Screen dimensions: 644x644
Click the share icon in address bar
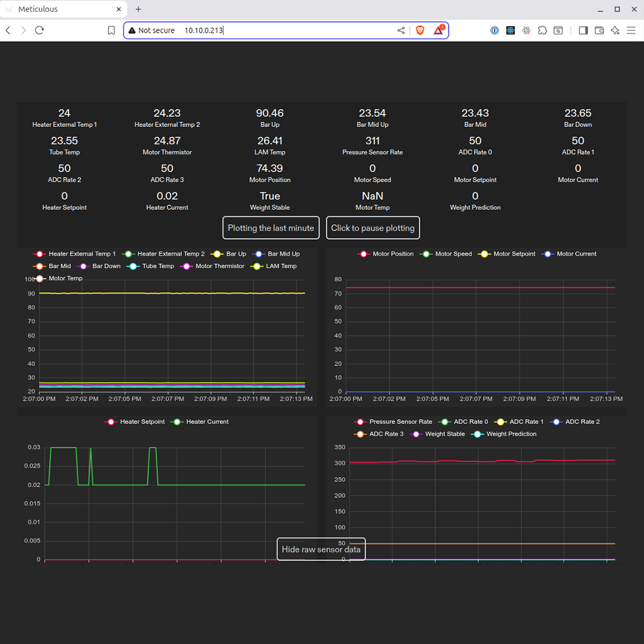[x=401, y=30]
